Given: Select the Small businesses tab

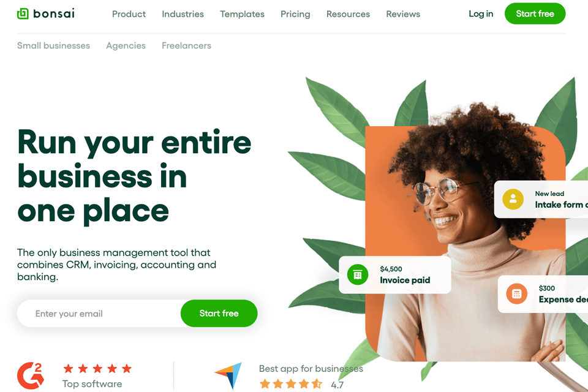Looking at the screenshot, I should click(x=54, y=46).
